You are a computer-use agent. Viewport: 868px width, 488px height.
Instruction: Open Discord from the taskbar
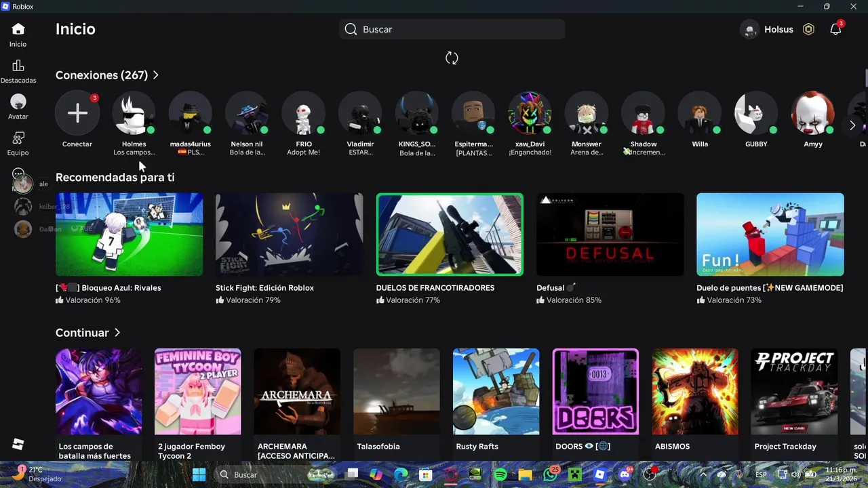pos(625,474)
